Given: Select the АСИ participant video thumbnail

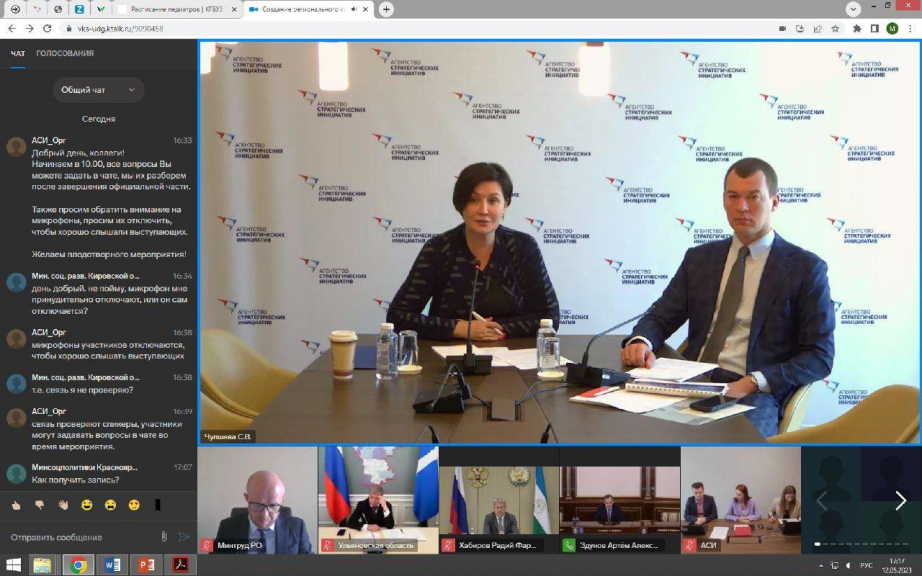Looking at the screenshot, I should 741,500.
